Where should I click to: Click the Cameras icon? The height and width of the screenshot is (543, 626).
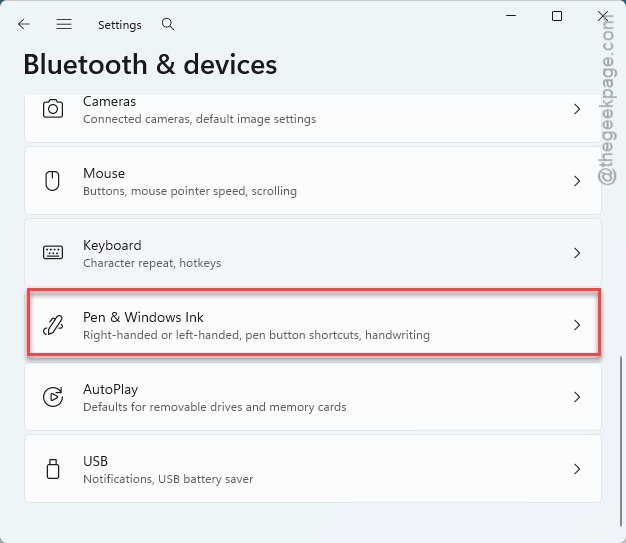click(53, 109)
